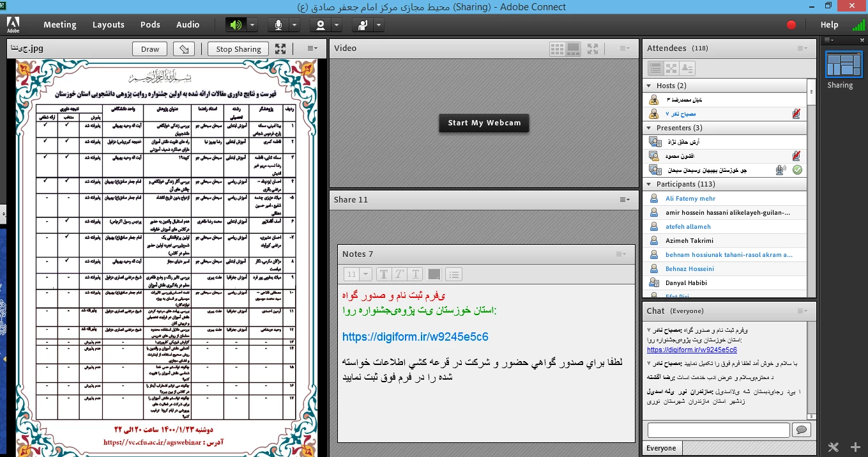Open the Meeting menu
The height and width of the screenshot is (457, 868).
click(x=59, y=25)
